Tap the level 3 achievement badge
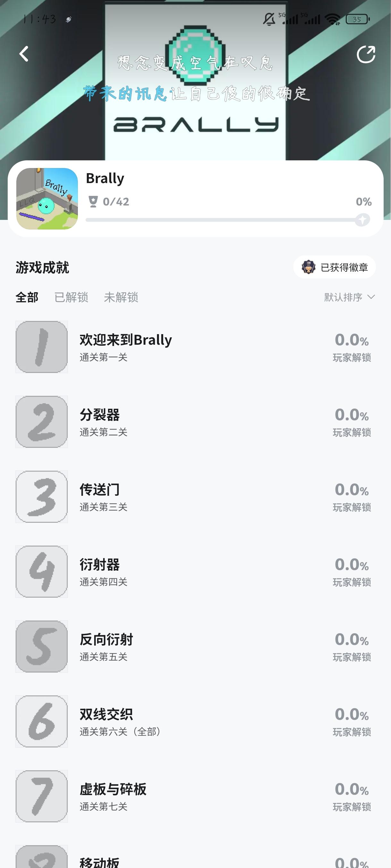Viewport: 391px width, 868px height. pos(42,497)
